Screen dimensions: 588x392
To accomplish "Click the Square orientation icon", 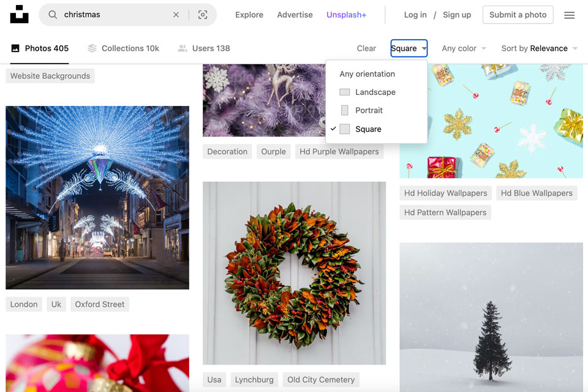I will (x=345, y=129).
